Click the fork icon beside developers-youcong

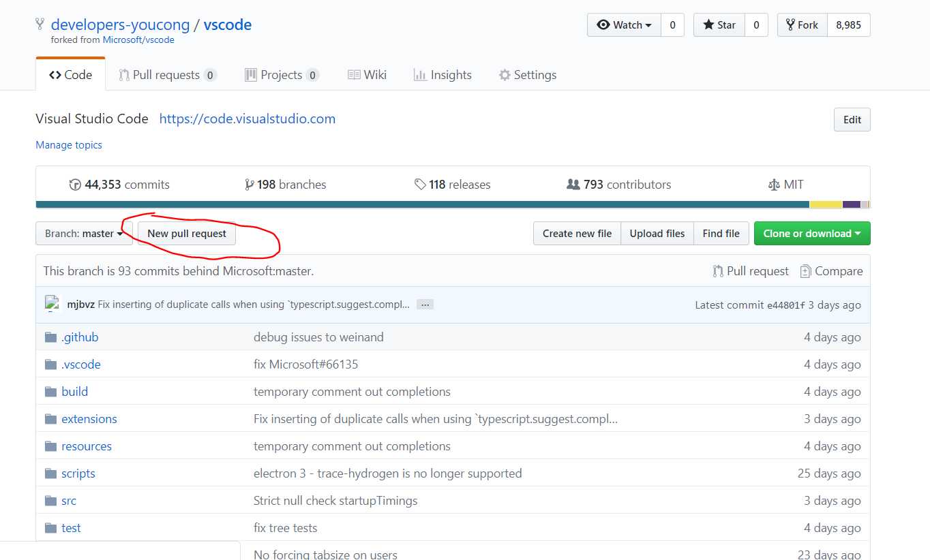pos(40,25)
